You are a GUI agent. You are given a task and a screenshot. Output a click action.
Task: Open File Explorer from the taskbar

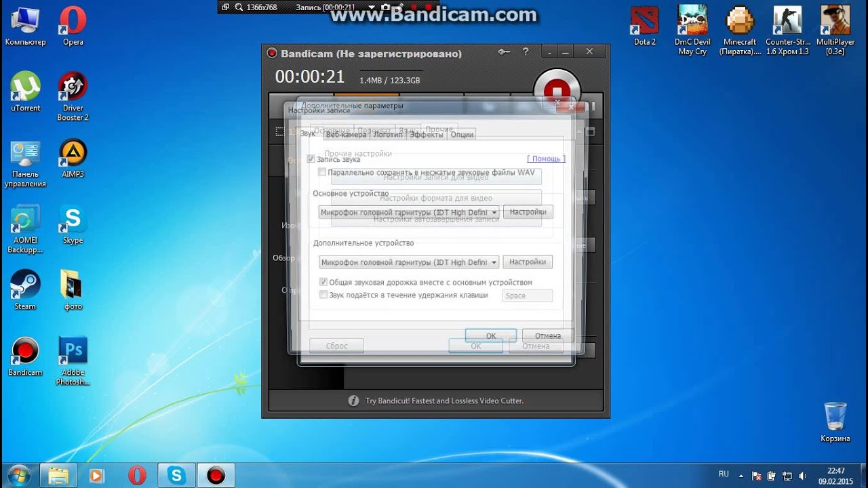59,475
